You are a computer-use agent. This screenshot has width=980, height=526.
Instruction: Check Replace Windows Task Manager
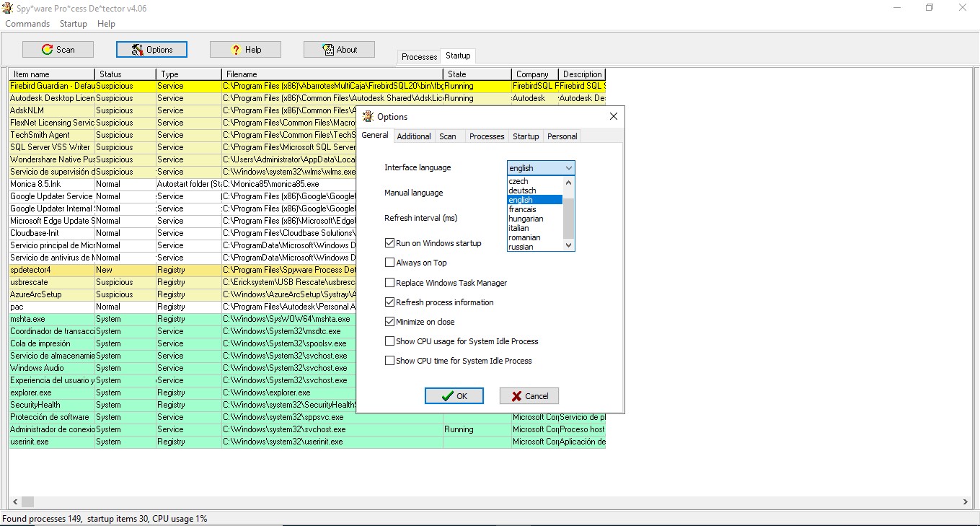389,282
